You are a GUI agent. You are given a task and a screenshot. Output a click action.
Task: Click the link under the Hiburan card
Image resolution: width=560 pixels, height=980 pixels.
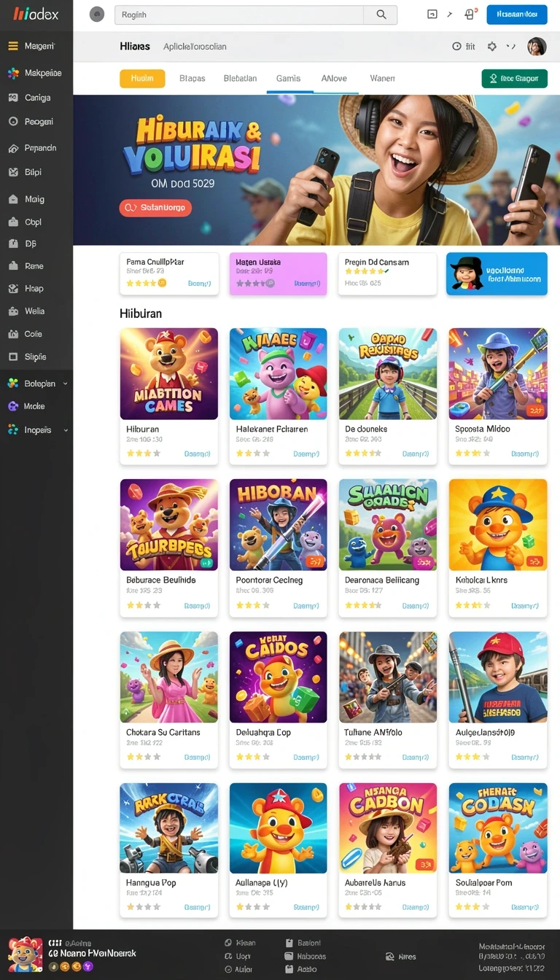[197, 454]
